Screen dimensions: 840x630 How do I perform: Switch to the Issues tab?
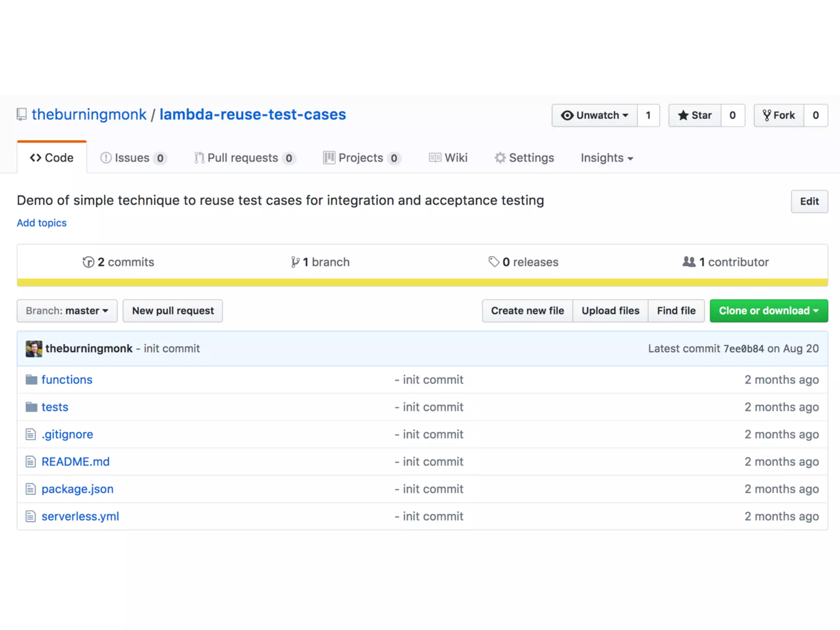tap(132, 158)
